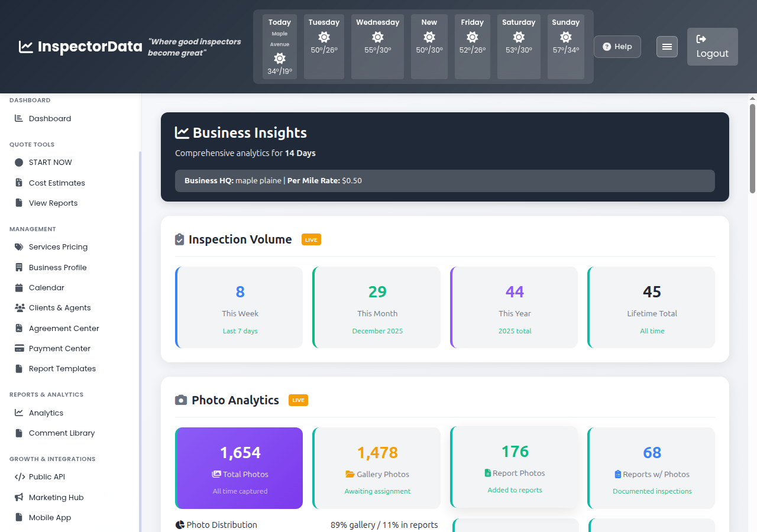Open Public API via the code brackets icon
Screen dimensions: 757x532
[x=18, y=476]
